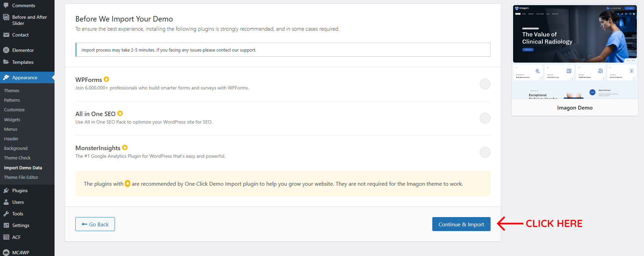Open the Settings menu

click(27, 225)
